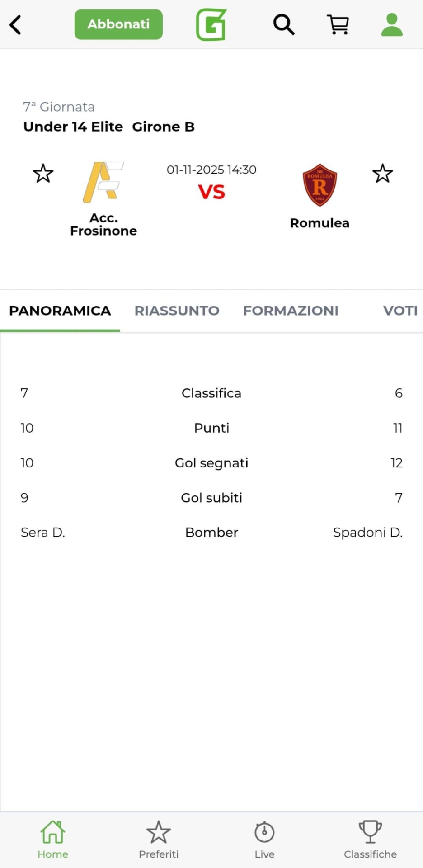Tap the green G logo

(211, 25)
